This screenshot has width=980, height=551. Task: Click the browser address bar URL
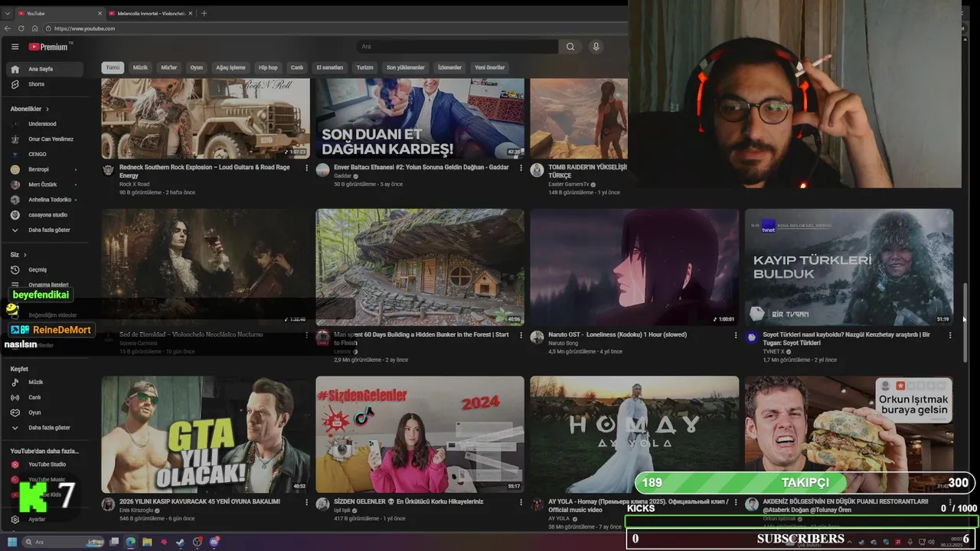pyautogui.click(x=84, y=28)
